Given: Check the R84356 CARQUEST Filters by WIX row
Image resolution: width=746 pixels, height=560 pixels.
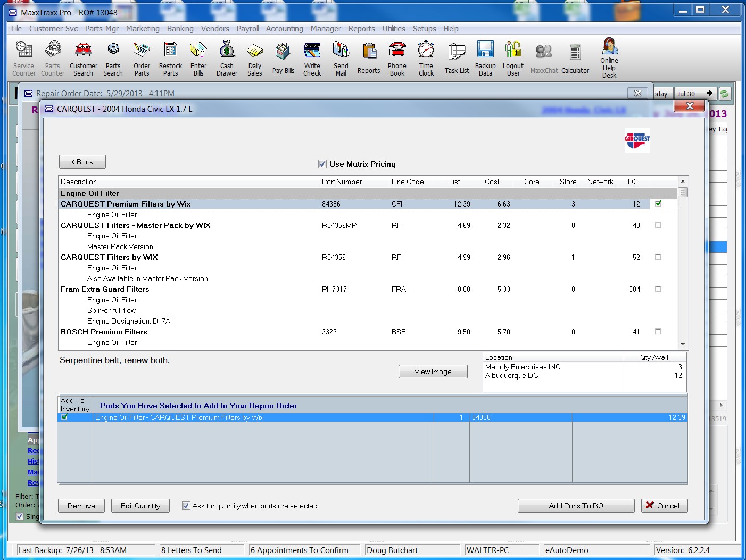Looking at the screenshot, I should click(658, 257).
